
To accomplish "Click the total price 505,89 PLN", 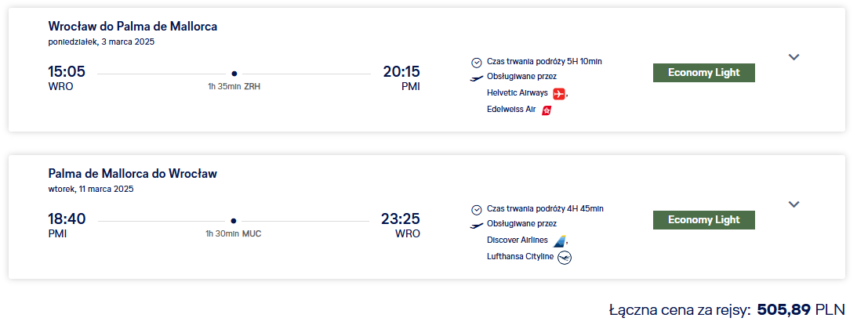I will [801, 309].
